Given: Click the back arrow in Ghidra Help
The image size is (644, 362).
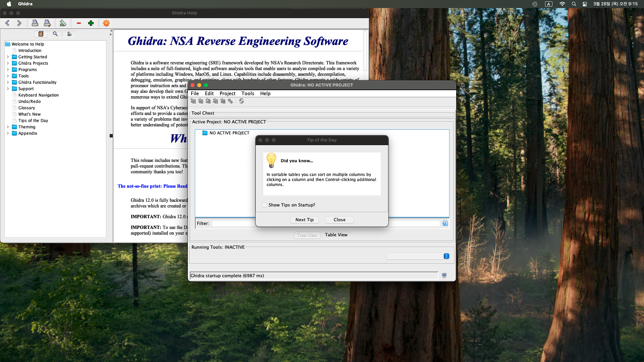Looking at the screenshot, I should click(x=7, y=23).
